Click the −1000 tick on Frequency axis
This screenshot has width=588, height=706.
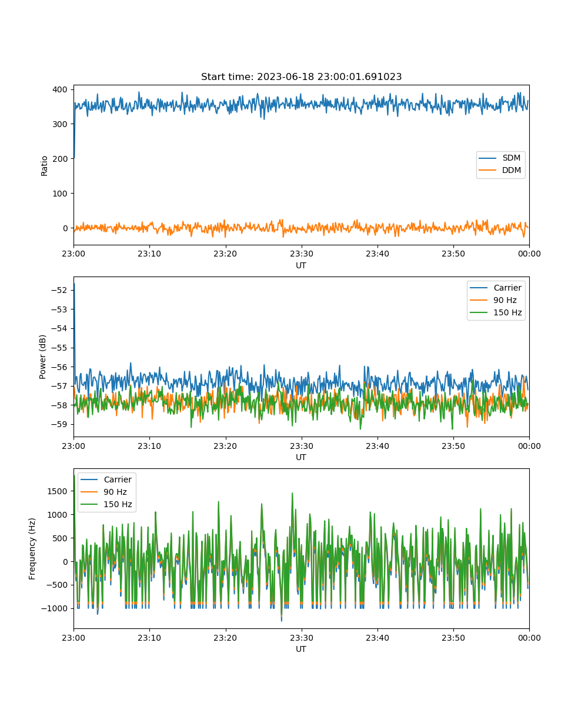[55, 608]
